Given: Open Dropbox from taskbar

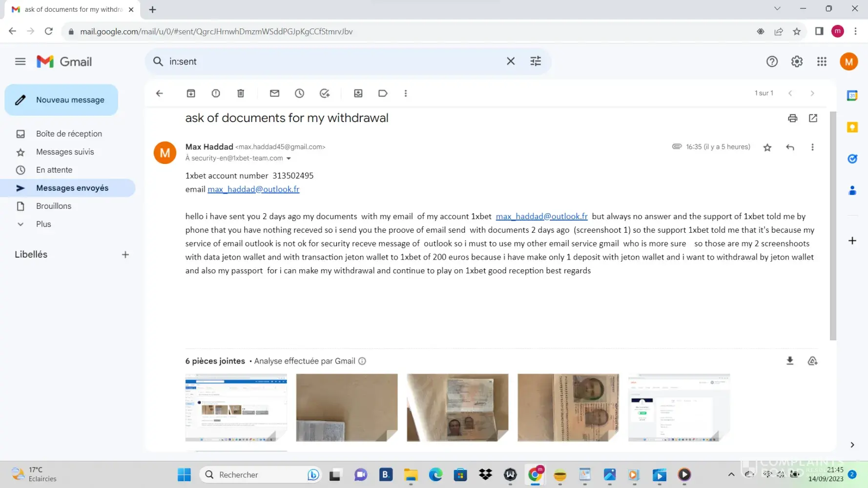Looking at the screenshot, I should [x=485, y=474].
